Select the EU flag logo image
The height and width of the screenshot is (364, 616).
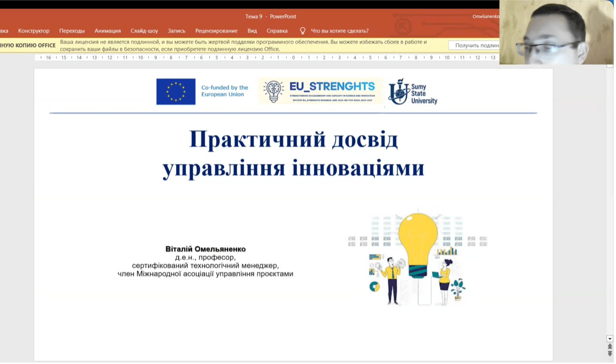pyautogui.click(x=176, y=91)
